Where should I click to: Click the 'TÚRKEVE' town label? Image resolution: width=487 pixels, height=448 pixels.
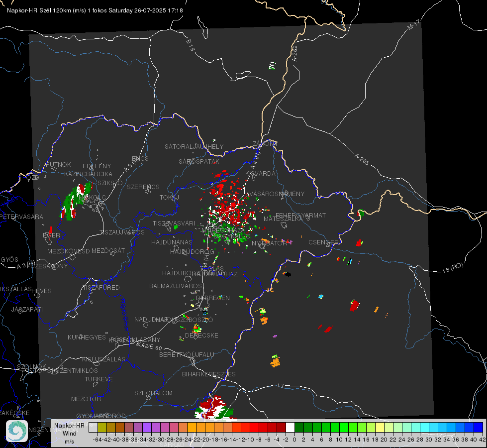[98, 379]
